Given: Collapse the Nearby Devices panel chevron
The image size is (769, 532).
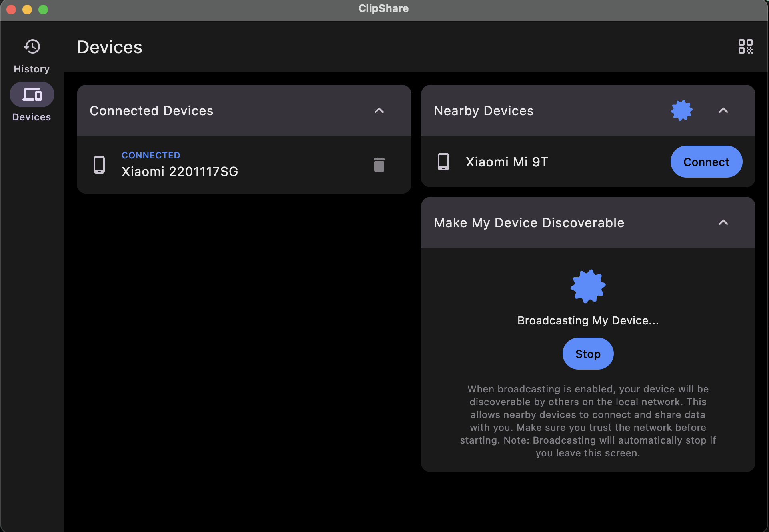Looking at the screenshot, I should coord(723,110).
